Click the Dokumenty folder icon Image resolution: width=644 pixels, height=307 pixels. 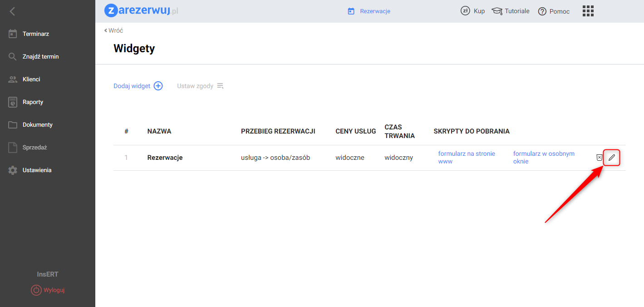click(x=13, y=125)
